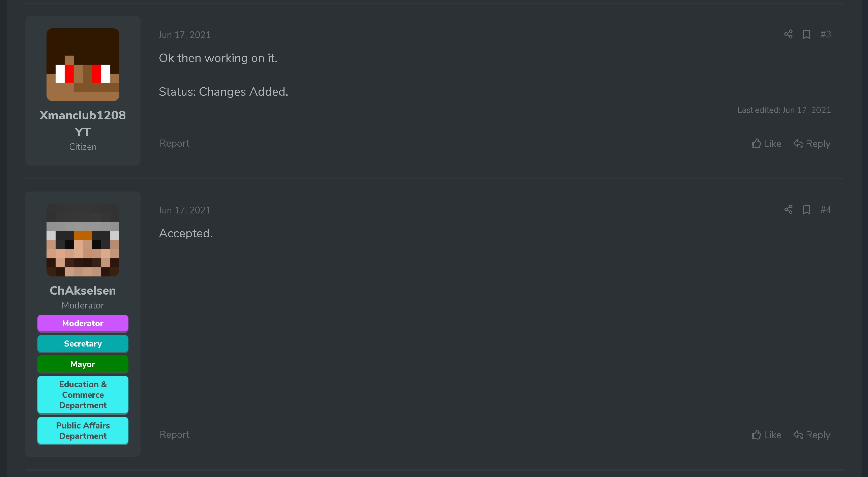The image size is (868, 477).
Task: Visit the Xmanclub1208 YT username profile
Action: click(x=83, y=123)
